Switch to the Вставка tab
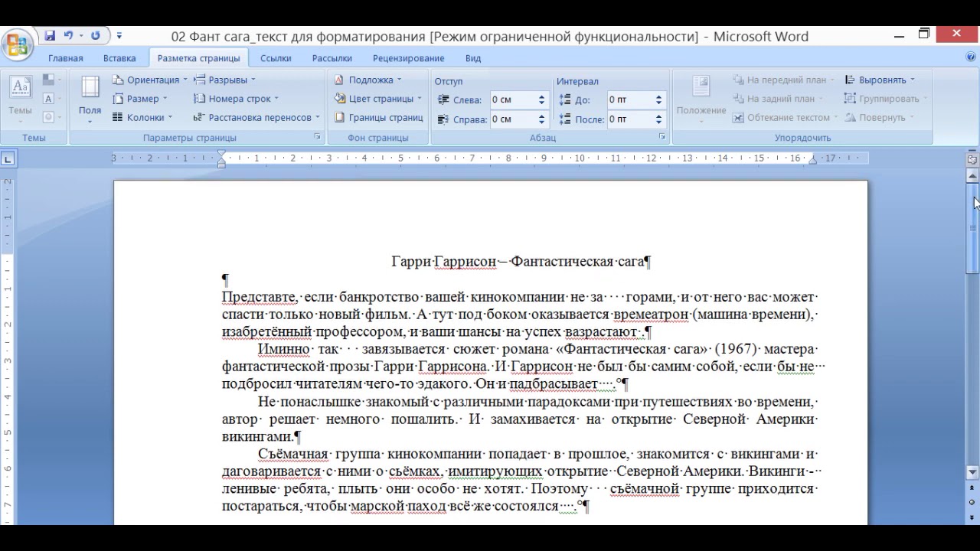This screenshot has width=980, height=551. click(119, 58)
